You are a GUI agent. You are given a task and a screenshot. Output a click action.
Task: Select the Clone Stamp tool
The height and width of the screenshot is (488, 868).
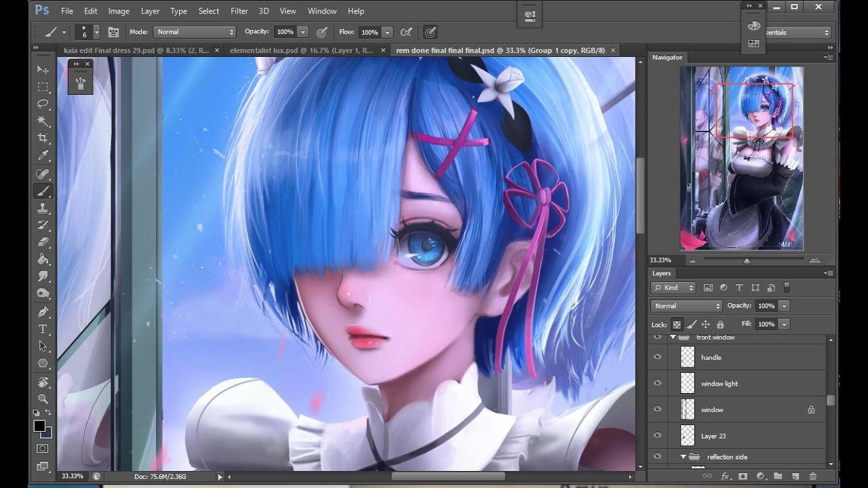click(x=43, y=208)
